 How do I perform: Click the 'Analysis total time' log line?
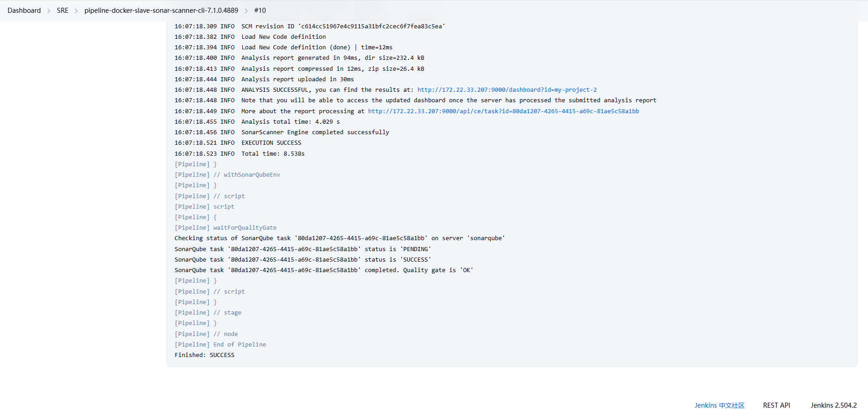tap(290, 122)
